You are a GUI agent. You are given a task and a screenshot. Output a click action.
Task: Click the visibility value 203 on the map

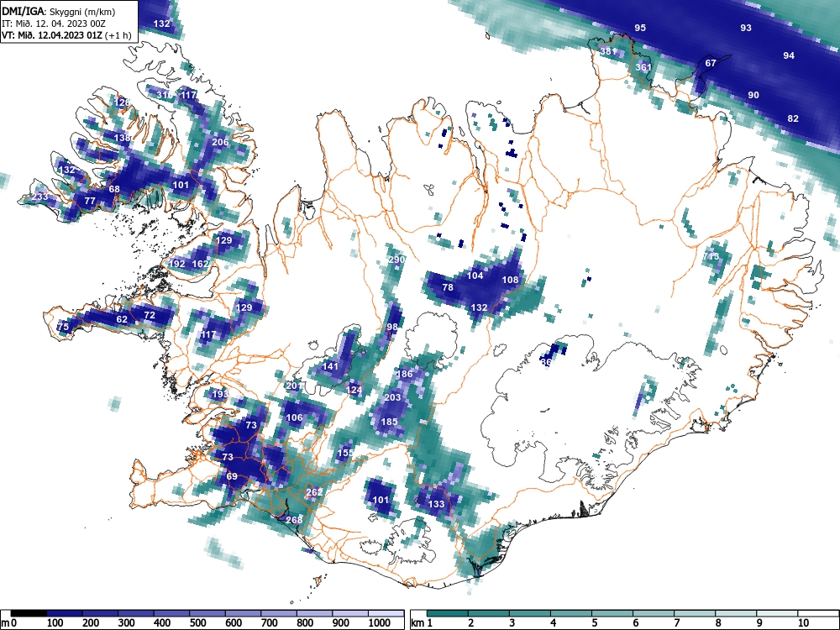[392, 397]
